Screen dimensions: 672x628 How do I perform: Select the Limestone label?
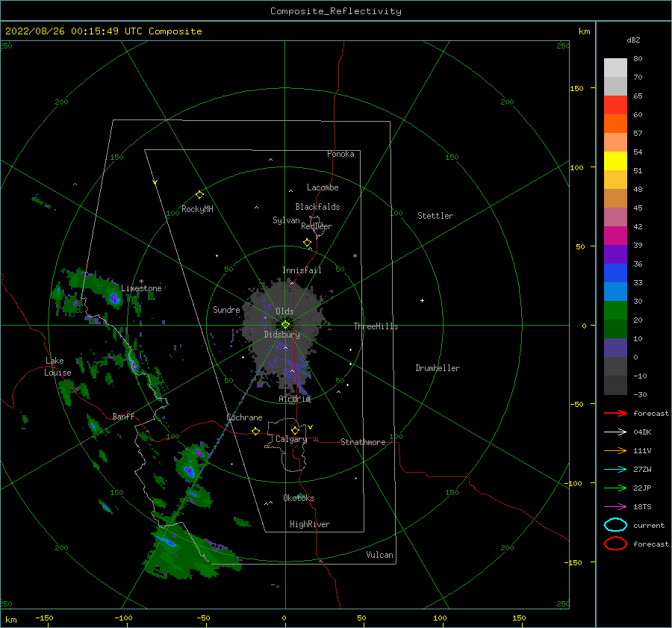pyautogui.click(x=141, y=288)
